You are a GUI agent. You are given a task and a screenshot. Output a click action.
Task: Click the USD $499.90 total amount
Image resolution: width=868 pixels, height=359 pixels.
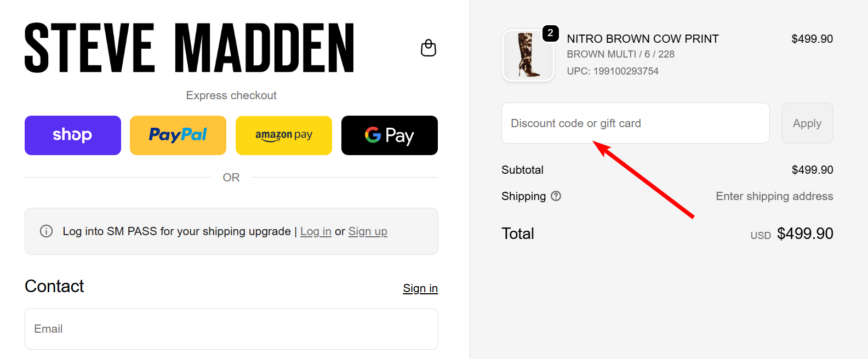click(804, 233)
